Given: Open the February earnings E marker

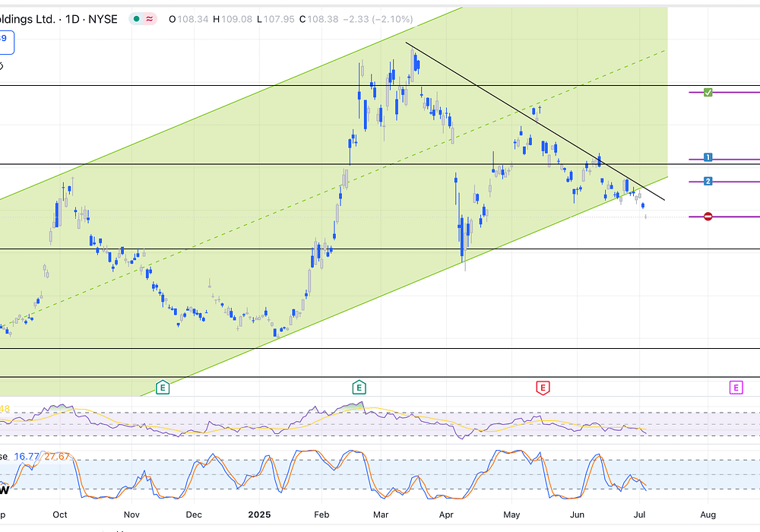Looking at the screenshot, I should [358, 388].
